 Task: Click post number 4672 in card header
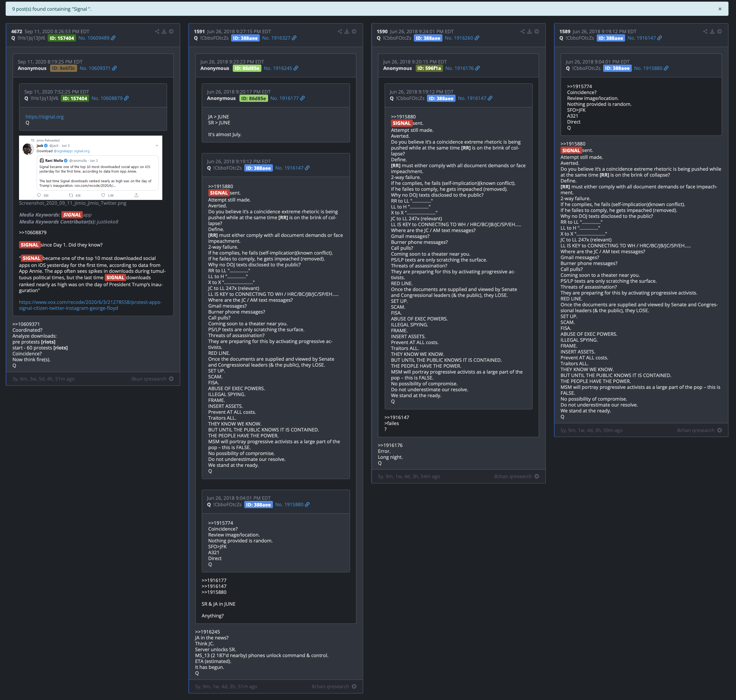coord(17,32)
